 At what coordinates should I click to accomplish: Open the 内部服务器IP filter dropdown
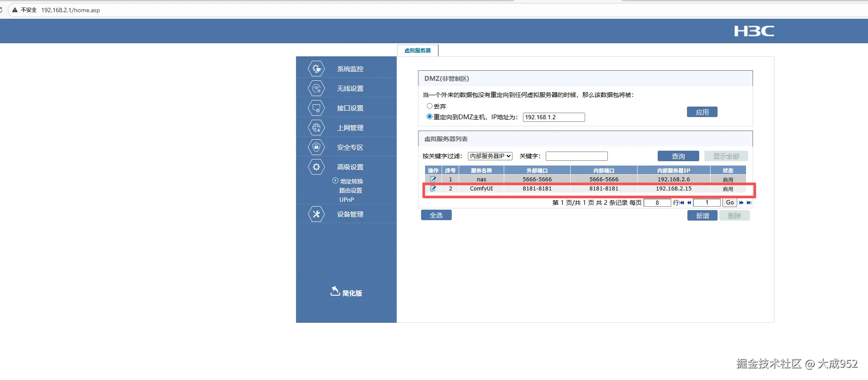pos(490,156)
